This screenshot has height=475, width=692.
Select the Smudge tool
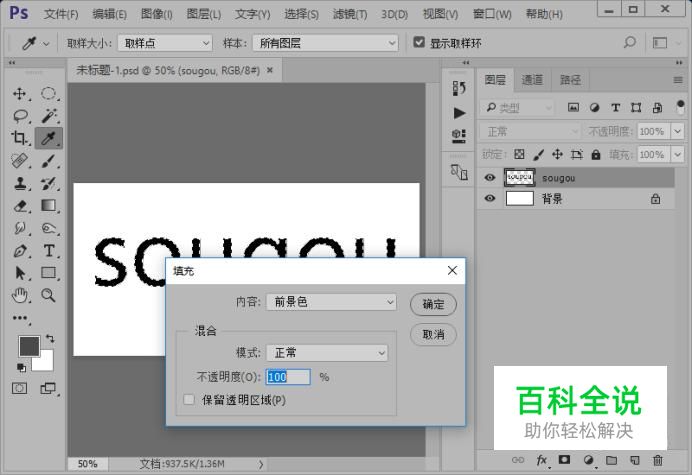(19, 228)
